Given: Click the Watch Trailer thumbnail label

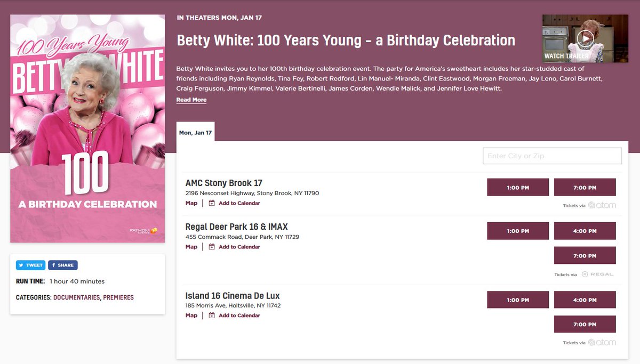Looking at the screenshot, I should 566,56.
